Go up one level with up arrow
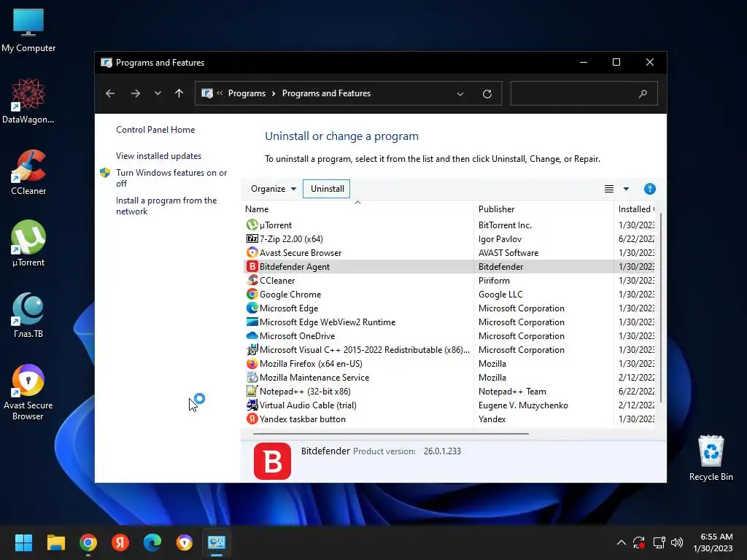Viewport: 747px width, 560px height. tap(179, 93)
